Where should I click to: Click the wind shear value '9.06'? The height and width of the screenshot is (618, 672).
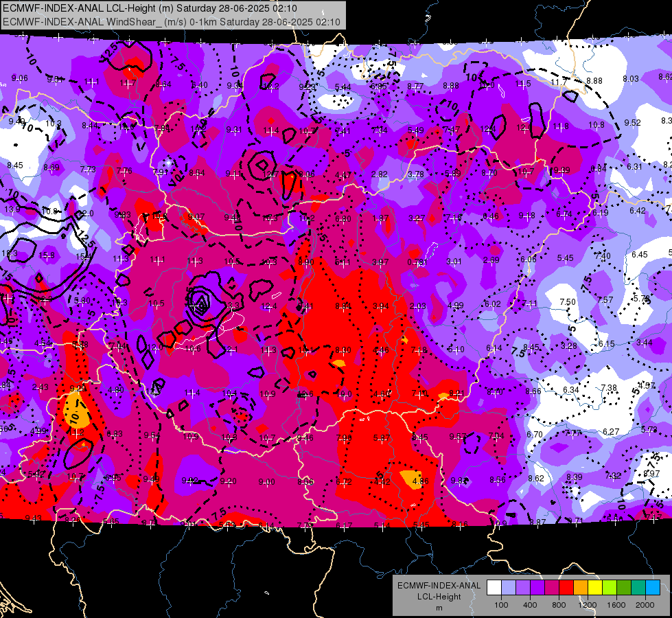click(20, 78)
